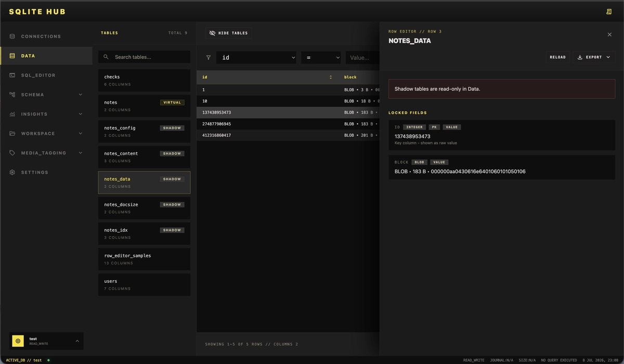Toggle Hide Tables eye button

228,33
